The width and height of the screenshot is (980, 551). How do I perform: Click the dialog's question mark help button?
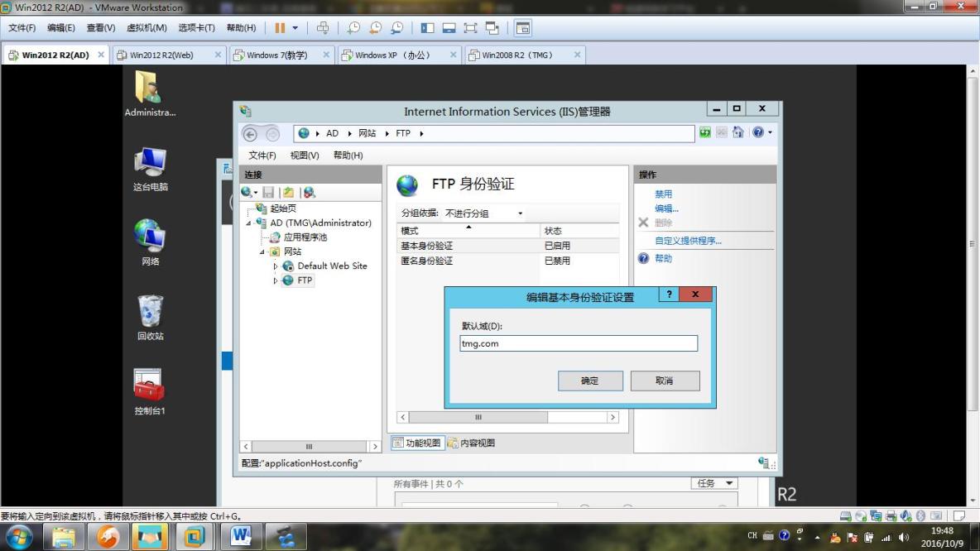click(x=669, y=295)
